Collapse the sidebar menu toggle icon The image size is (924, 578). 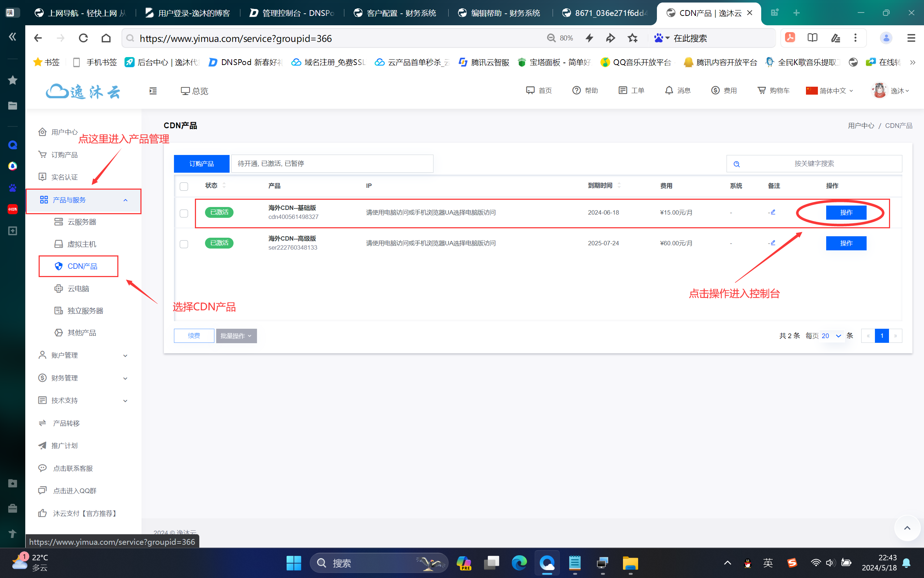[x=153, y=91]
